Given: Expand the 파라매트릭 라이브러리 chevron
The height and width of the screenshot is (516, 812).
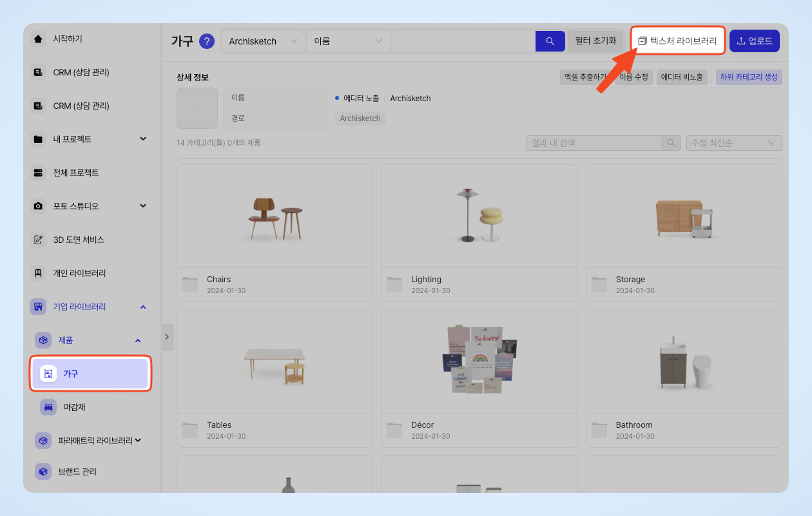Looking at the screenshot, I should [x=138, y=441].
